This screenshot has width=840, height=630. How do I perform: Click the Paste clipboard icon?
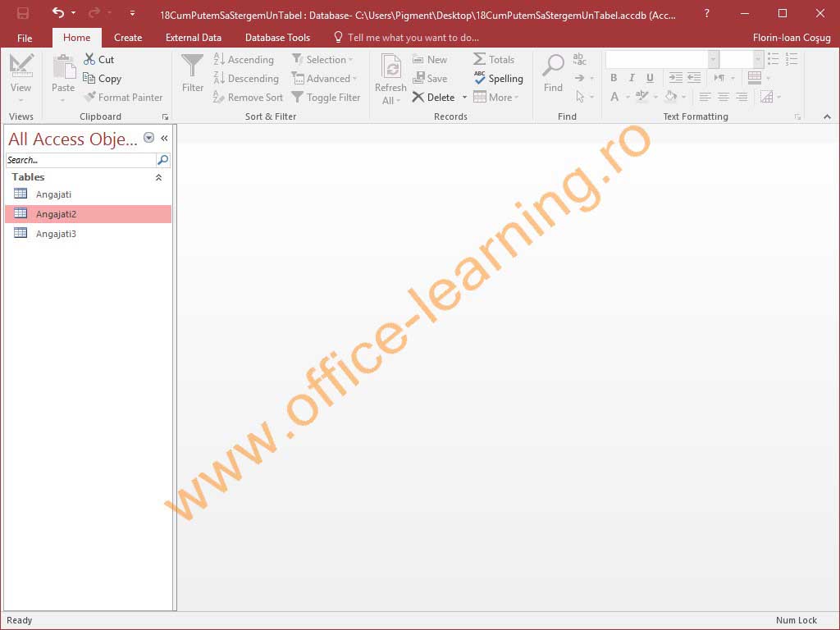(63, 67)
